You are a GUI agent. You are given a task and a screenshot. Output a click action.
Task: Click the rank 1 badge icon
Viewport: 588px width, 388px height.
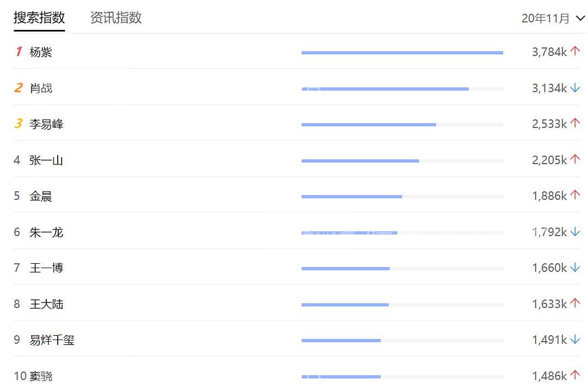pos(19,51)
